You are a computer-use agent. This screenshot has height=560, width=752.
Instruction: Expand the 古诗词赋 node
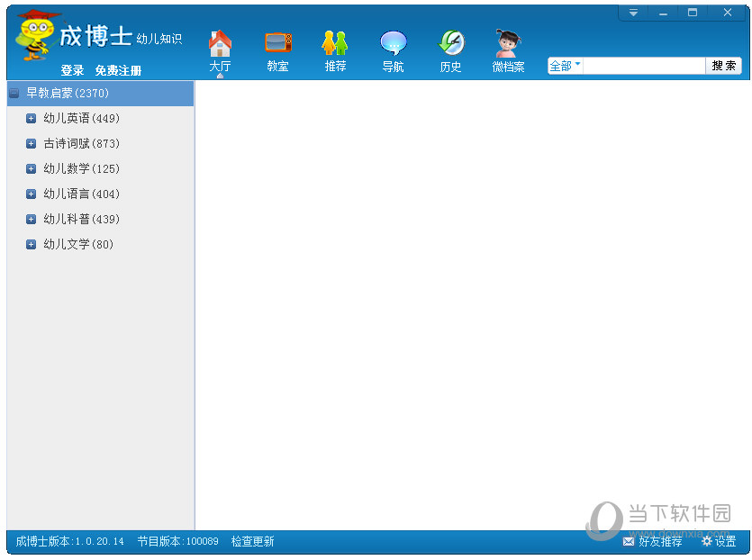coord(32,143)
